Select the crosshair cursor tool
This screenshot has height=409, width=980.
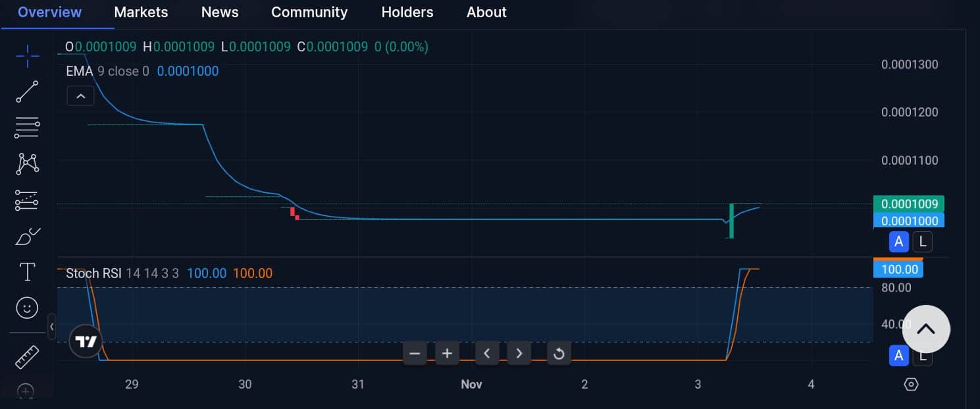pos(27,56)
